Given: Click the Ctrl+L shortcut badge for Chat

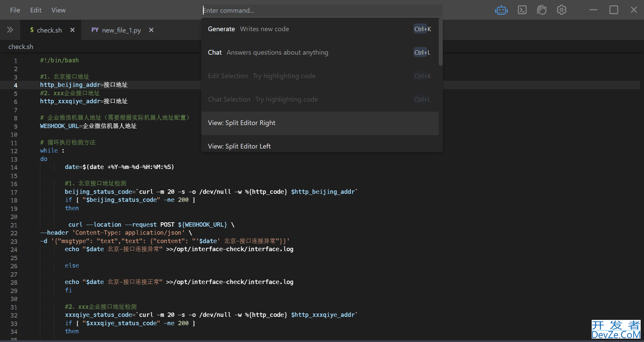Looking at the screenshot, I should pos(422,53).
